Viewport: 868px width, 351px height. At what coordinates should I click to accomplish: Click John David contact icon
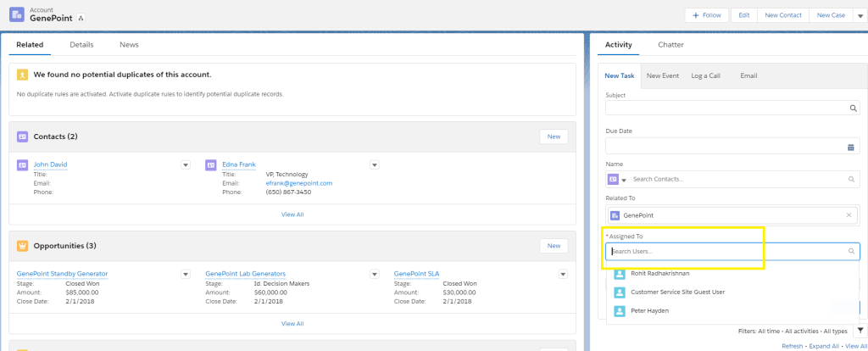(22, 164)
